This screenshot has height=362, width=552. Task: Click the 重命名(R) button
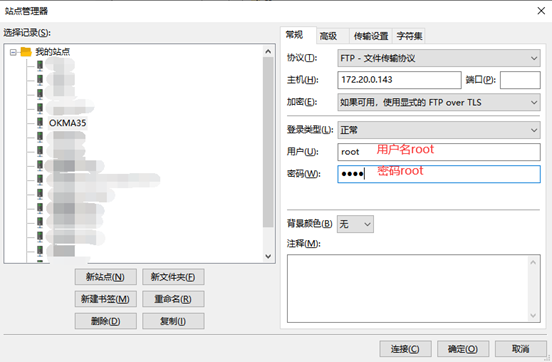(x=173, y=299)
